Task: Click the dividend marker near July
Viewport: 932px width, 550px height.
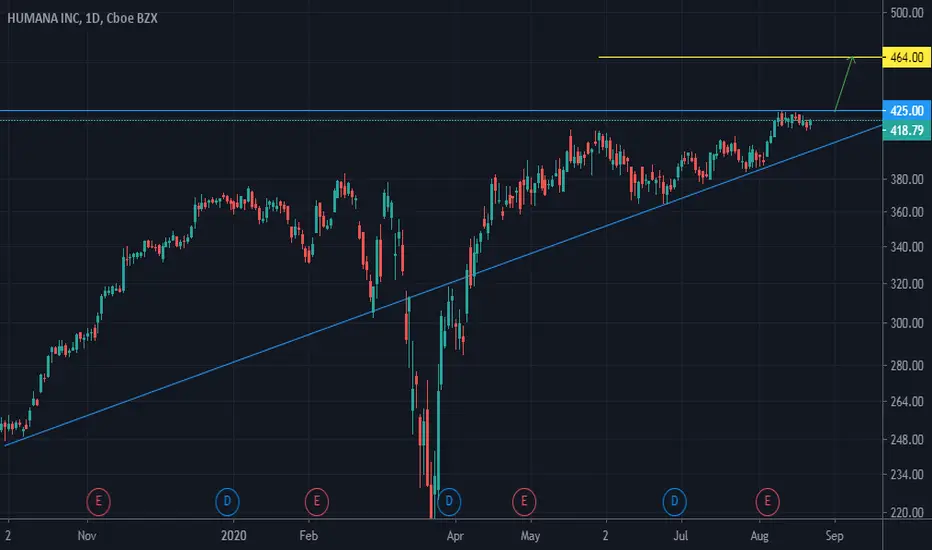Action: (x=675, y=501)
